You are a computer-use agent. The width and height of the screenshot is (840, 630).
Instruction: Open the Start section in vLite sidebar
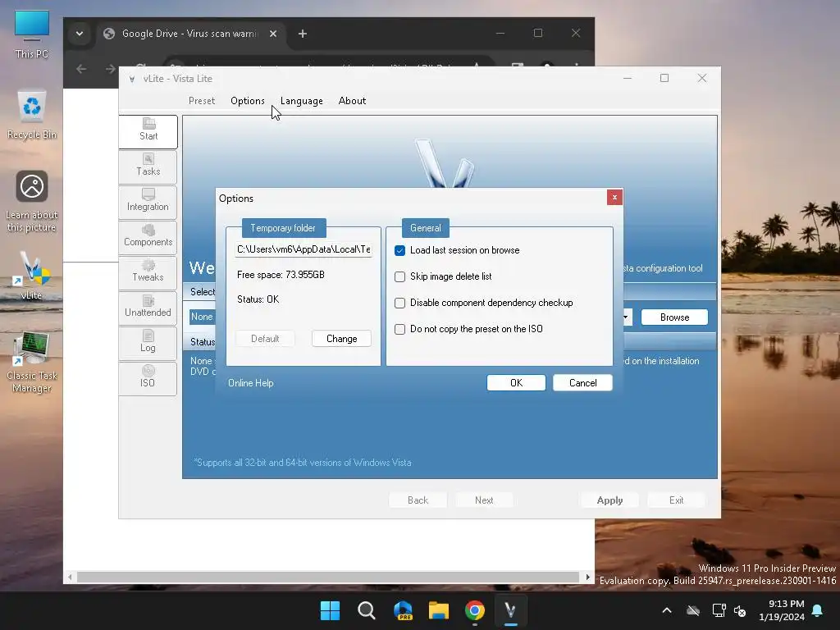coord(148,131)
